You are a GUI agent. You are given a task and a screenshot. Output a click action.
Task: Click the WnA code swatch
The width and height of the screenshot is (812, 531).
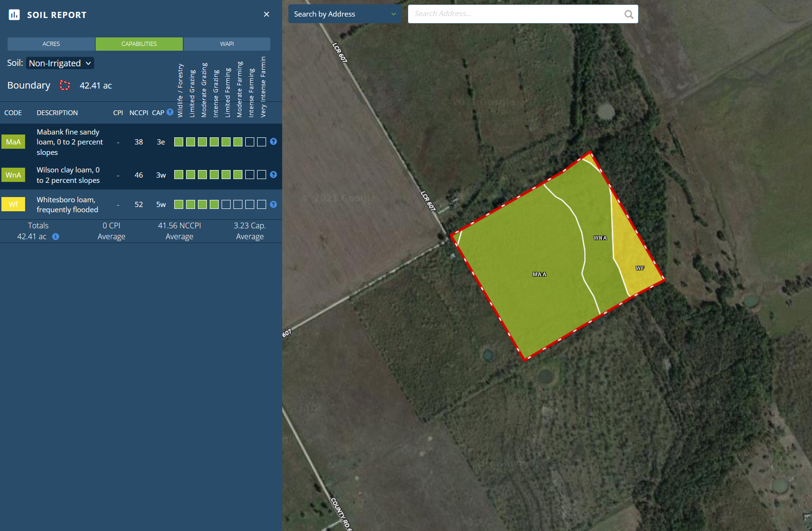tap(13, 175)
